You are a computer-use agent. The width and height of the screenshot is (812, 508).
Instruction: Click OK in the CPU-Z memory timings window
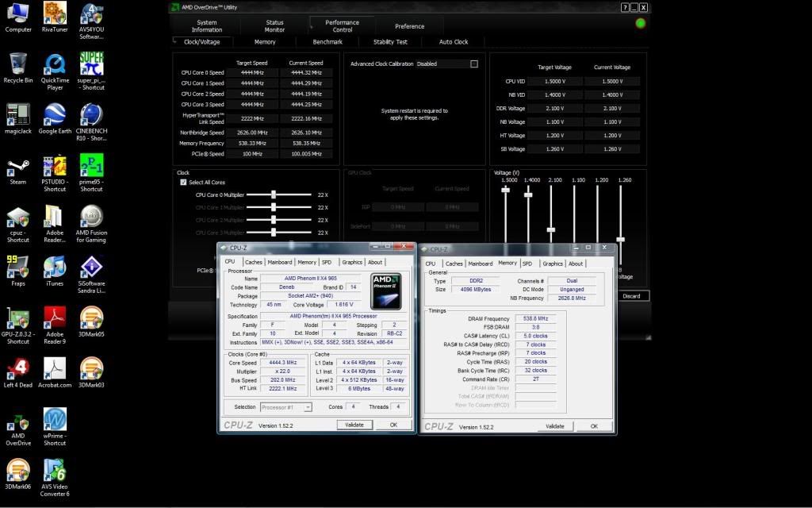[x=594, y=426]
